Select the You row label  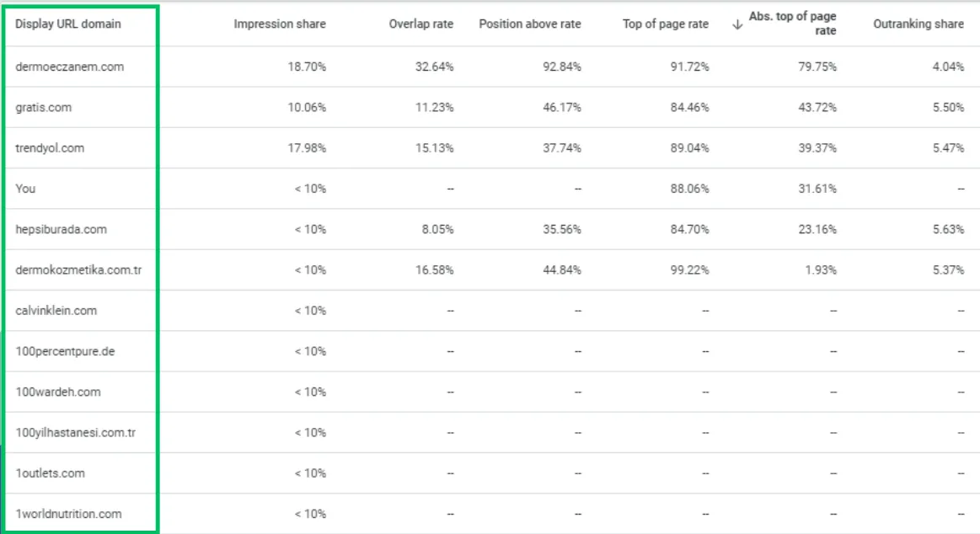coord(25,189)
